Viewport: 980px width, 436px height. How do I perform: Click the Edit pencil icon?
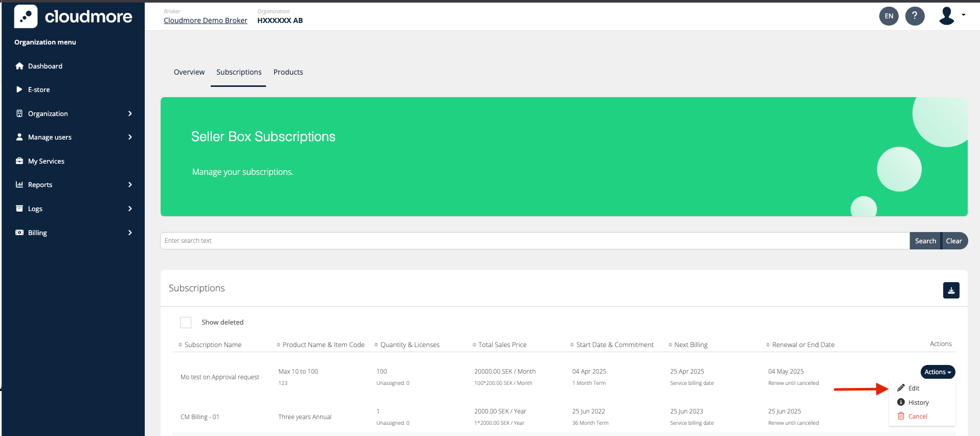[x=901, y=388]
